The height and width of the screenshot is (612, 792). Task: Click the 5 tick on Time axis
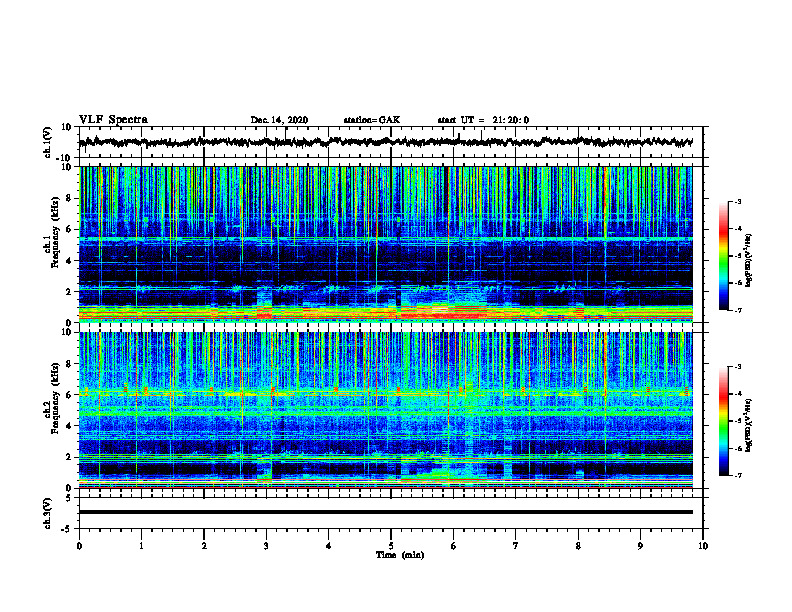(x=391, y=546)
